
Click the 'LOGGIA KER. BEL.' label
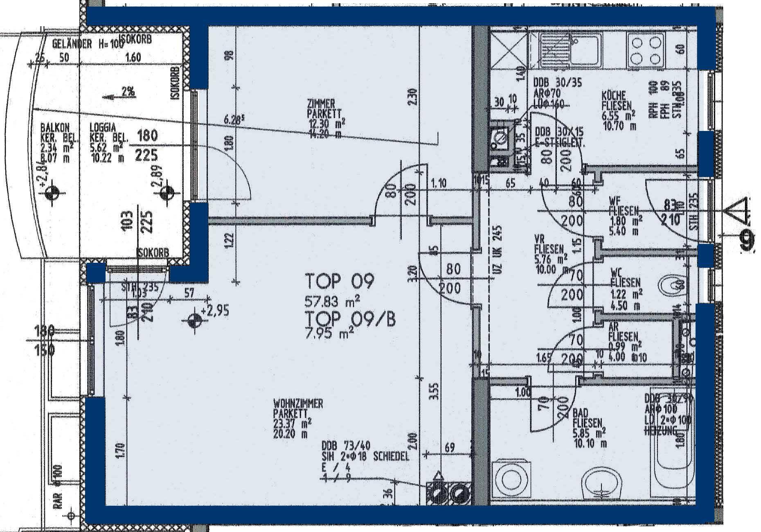[108, 133]
